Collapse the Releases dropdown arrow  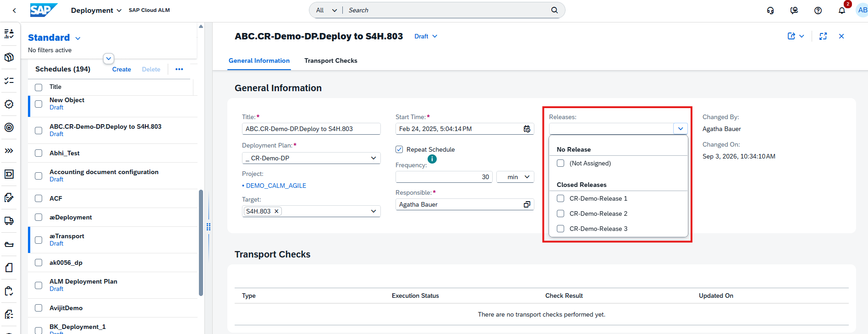click(681, 129)
